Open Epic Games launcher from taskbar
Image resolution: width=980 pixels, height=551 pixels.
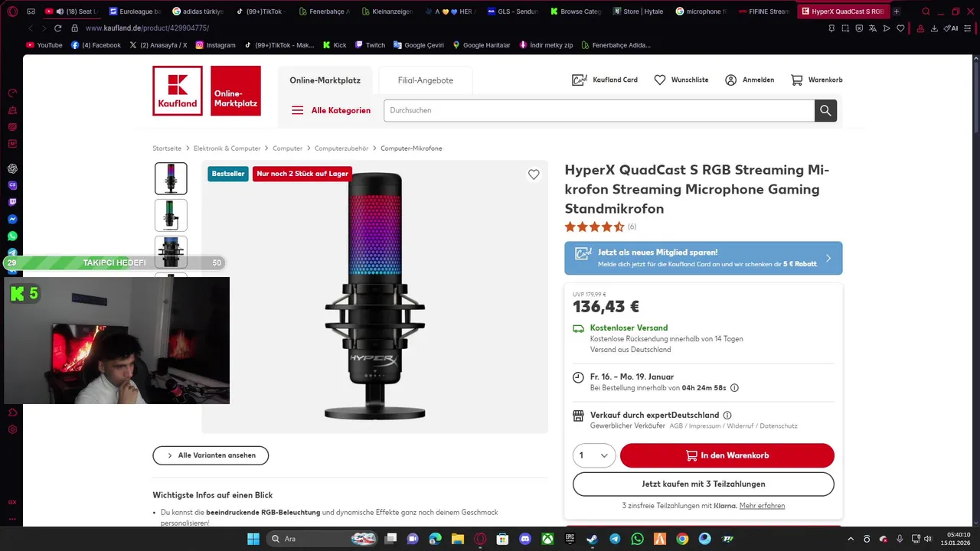pos(570,539)
